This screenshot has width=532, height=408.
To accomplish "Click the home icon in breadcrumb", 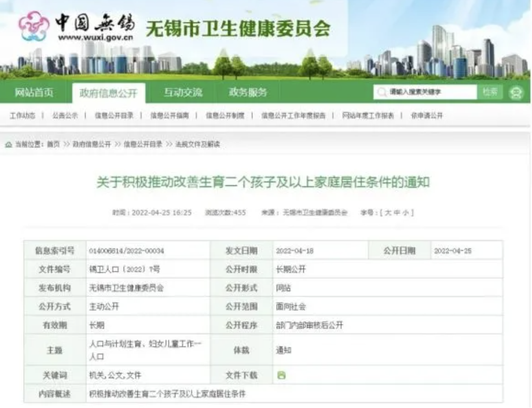I will point(8,145).
